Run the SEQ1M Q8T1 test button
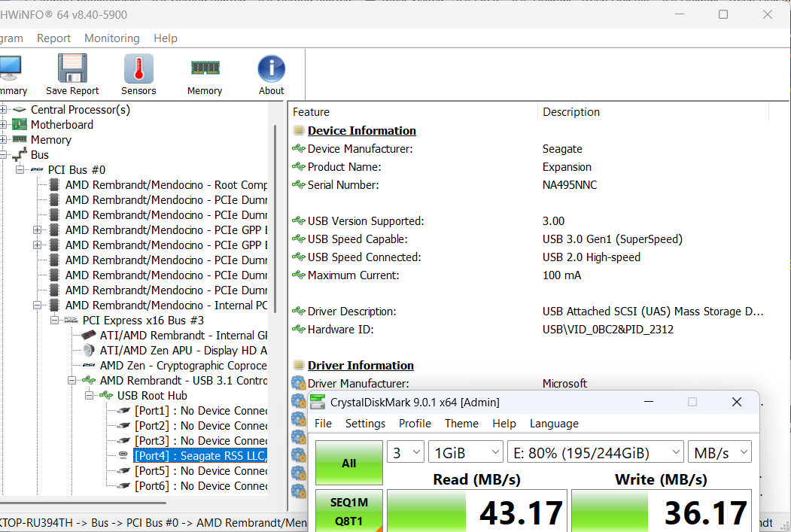 pos(348,511)
